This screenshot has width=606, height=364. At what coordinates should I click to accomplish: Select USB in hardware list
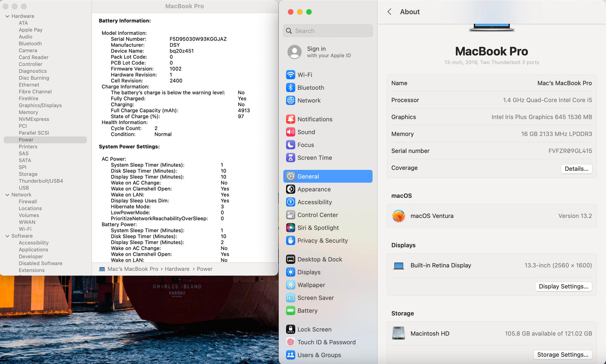[24, 188]
